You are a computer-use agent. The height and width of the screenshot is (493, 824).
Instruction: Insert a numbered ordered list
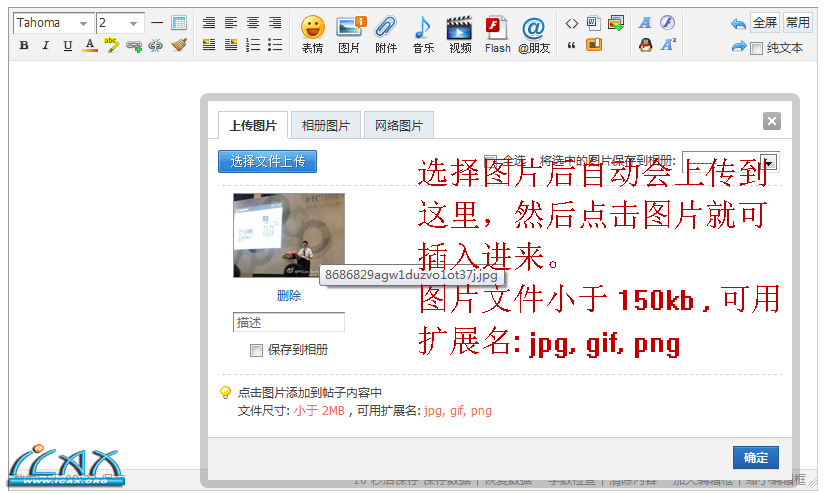253,45
